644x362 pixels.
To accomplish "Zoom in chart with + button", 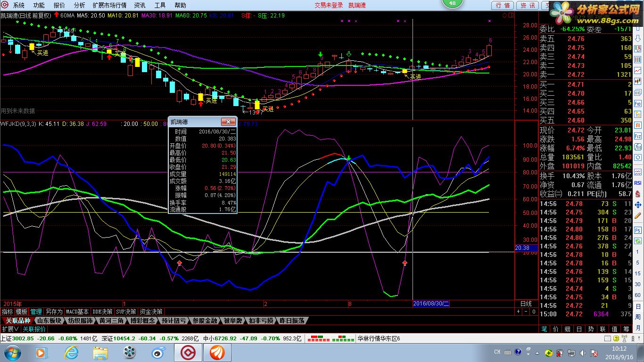I will [x=519, y=312].
